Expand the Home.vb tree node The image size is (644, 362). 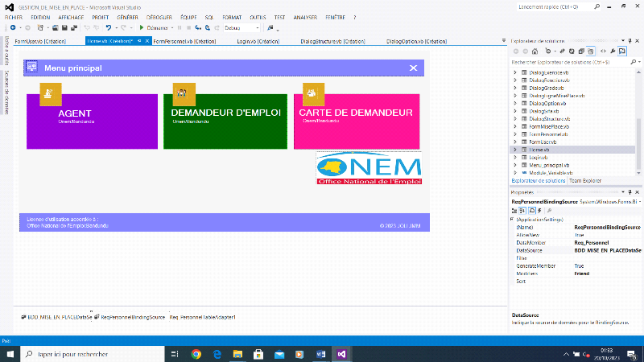click(515, 150)
